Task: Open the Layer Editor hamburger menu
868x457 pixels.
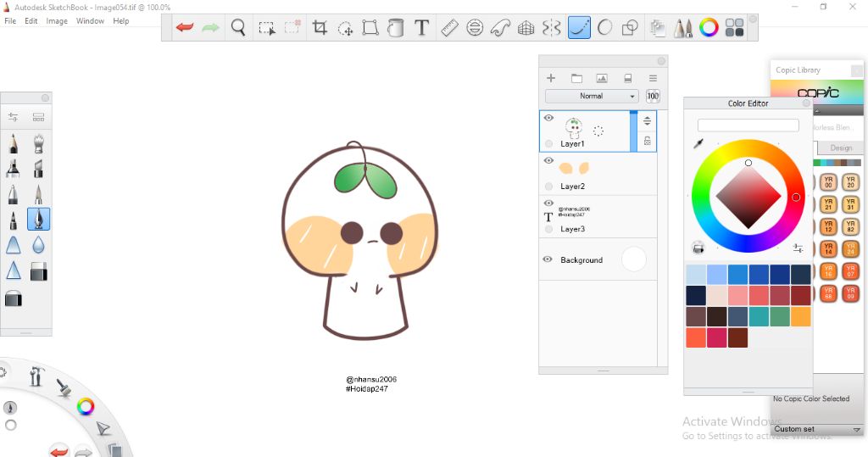Action: click(653, 78)
